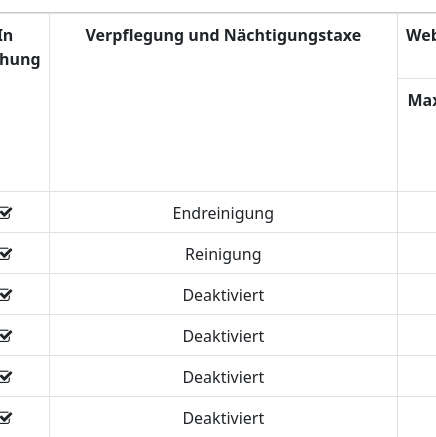436x437 pixels.
Task: Select the 'Max' sub-column header
Action: click(422, 100)
